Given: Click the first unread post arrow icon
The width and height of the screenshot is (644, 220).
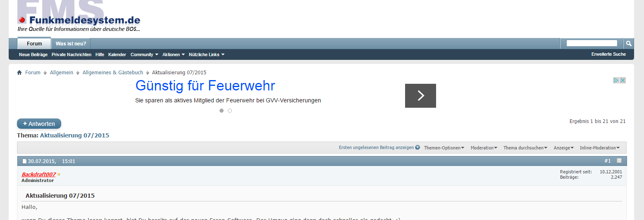Looking at the screenshot, I should coord(417,147).
